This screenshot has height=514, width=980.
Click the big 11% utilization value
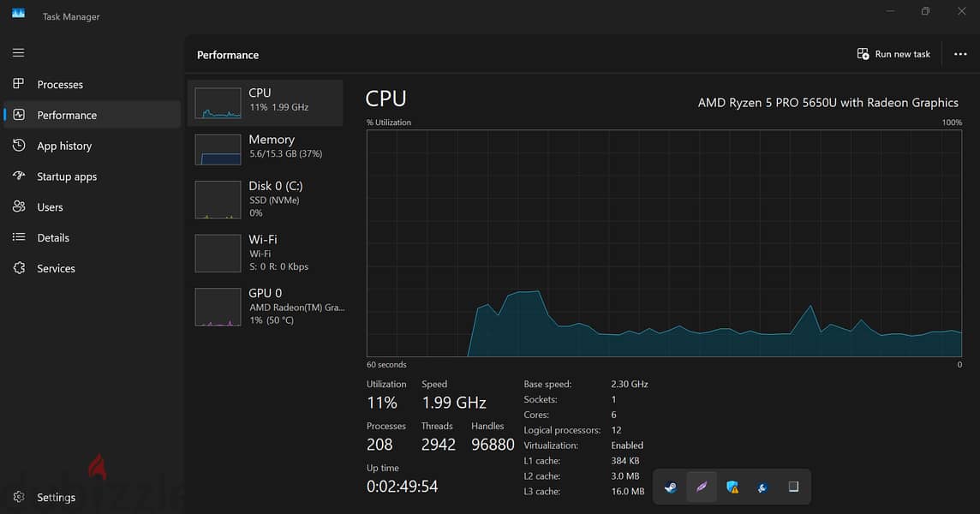(382, 403)
